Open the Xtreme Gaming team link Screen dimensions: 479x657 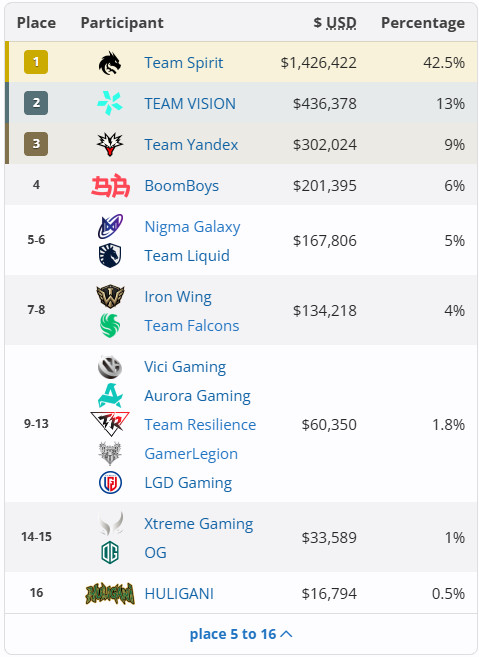(199, 524)
